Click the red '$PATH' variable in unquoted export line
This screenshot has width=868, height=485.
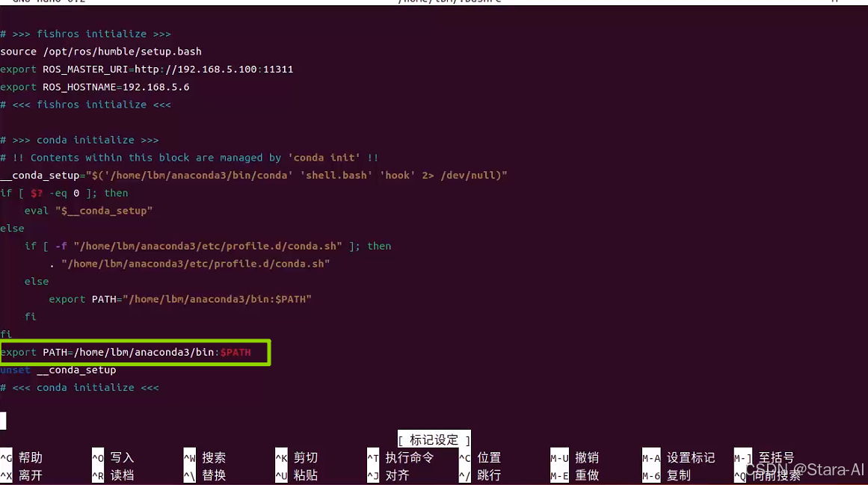[x=236, y=353]
